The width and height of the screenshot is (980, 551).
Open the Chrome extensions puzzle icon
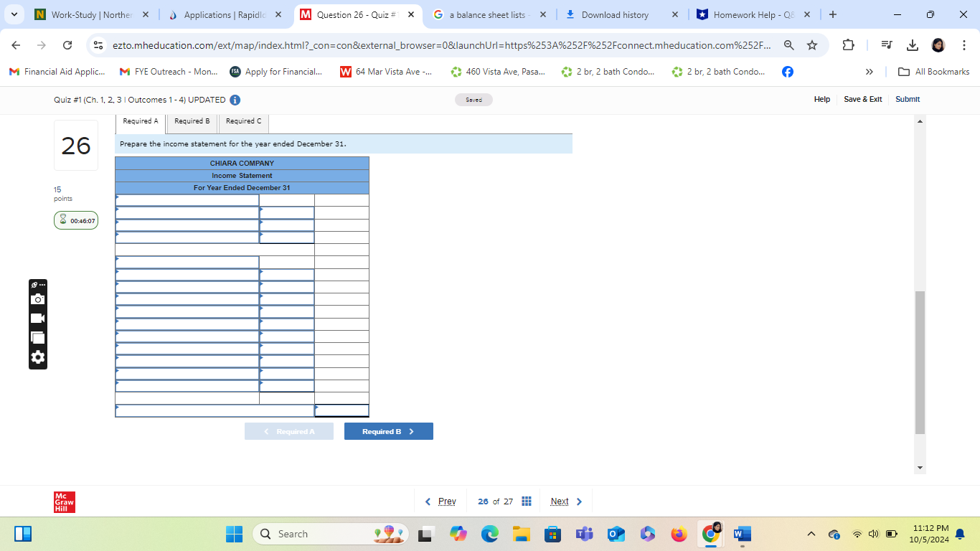[848, 45]
